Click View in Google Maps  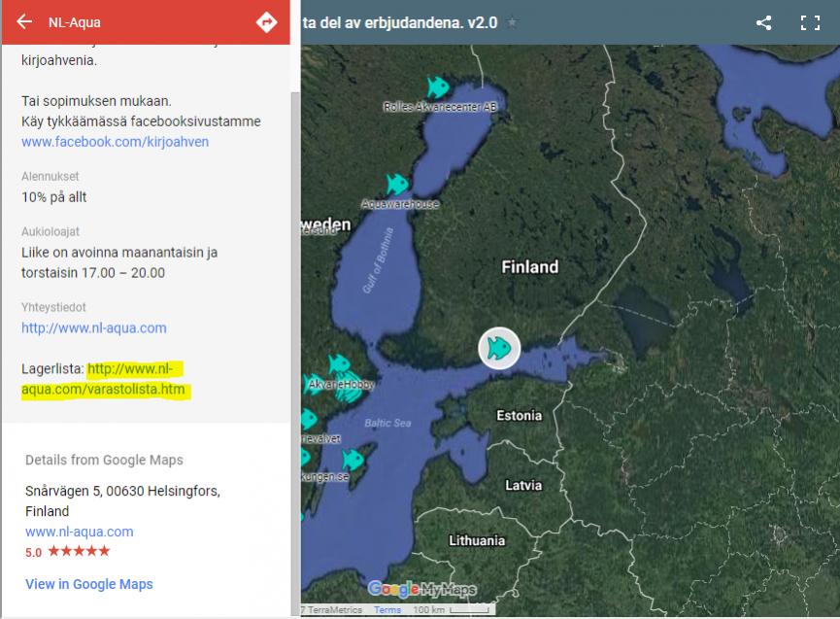click(x=89, y=584)
